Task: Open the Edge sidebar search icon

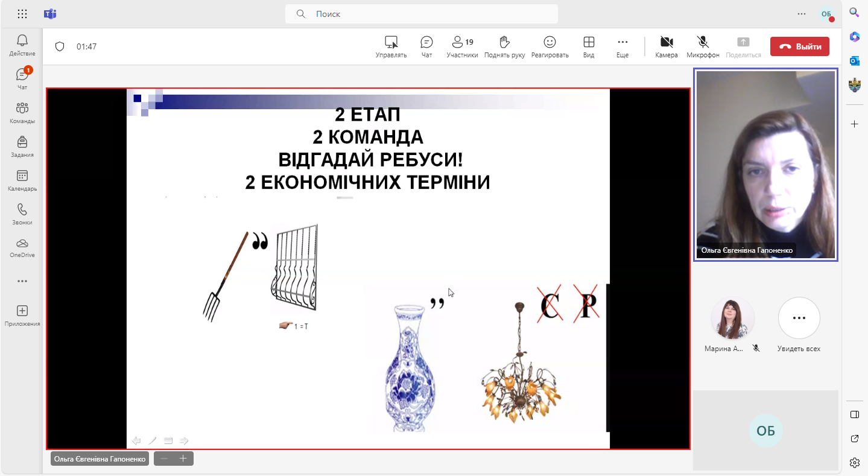Action: [x=854, y=12]
